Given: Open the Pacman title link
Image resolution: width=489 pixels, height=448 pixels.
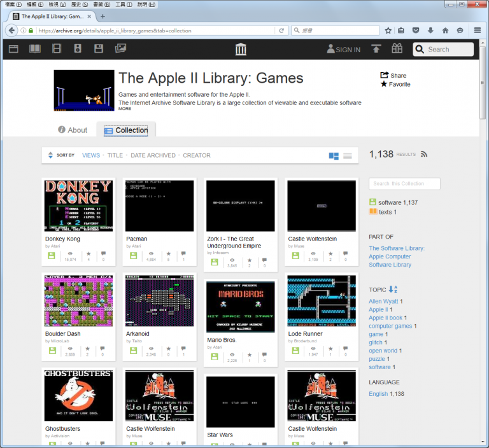Looking at the screenshot, I should click(137, 239).
